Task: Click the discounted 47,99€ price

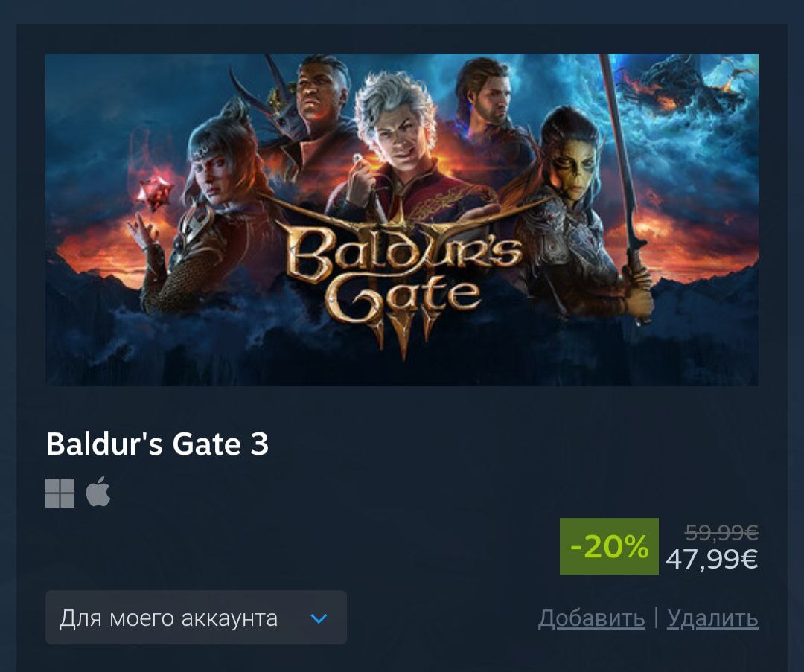Action: [712, 559]
